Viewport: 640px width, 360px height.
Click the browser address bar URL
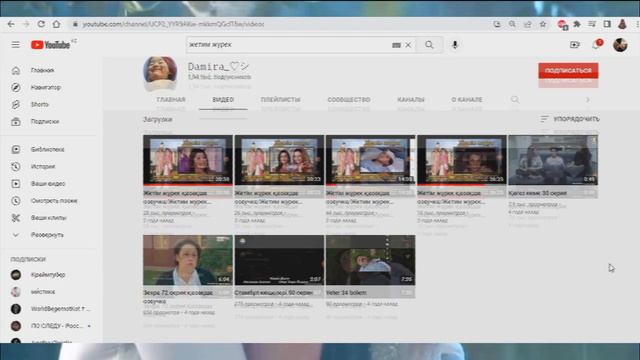(x=173, y=24)
